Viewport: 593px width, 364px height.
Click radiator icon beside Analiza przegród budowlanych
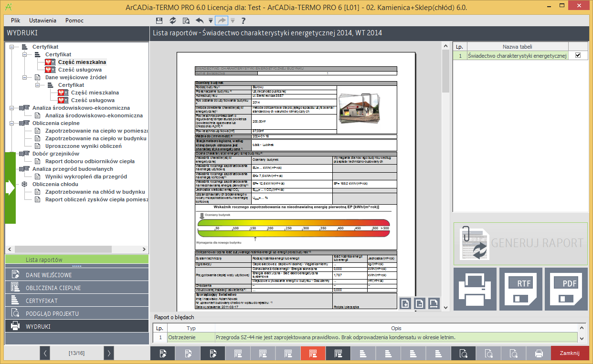click(x=24, y=169)
